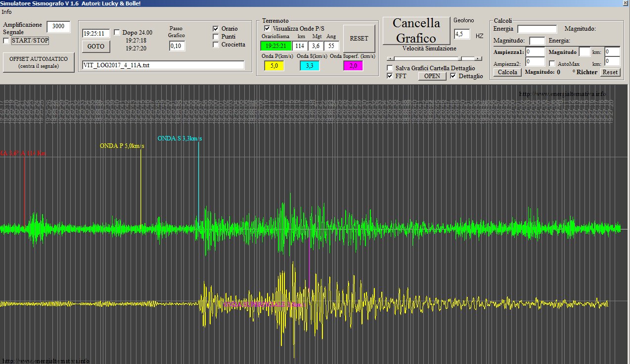This screenshot has height=364, width=630.
Task: Toggle the FFT checkbox
Action: pos(390,76)
